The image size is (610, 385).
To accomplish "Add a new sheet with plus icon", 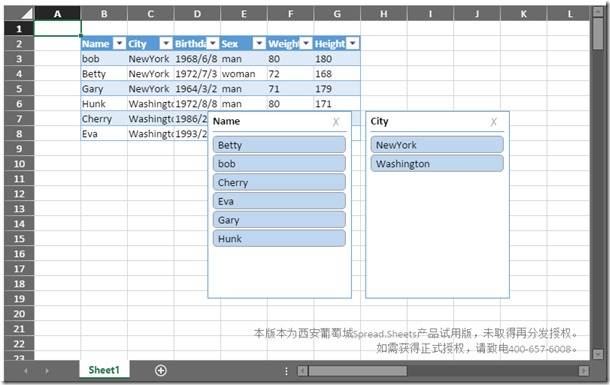I will click(161, 371).
